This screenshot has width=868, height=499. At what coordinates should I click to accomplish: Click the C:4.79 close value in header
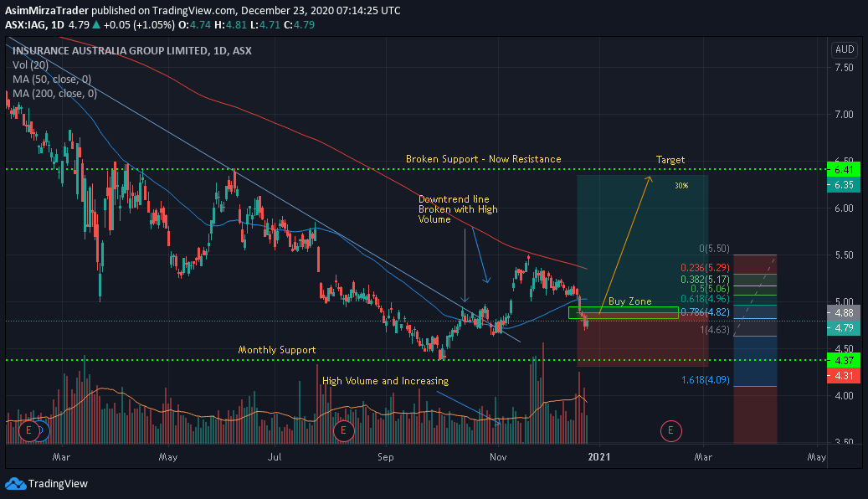(x=299, y=25)
